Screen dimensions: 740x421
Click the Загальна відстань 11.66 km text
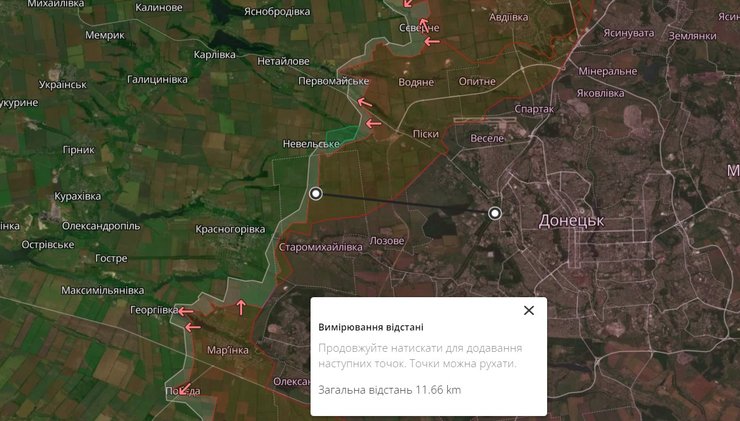pyautogui.click(x=389, y=390)
